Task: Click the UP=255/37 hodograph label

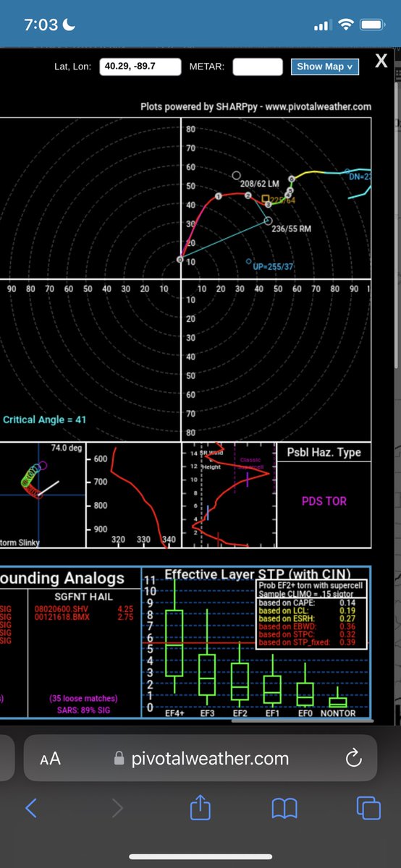Action: (272, 267)
